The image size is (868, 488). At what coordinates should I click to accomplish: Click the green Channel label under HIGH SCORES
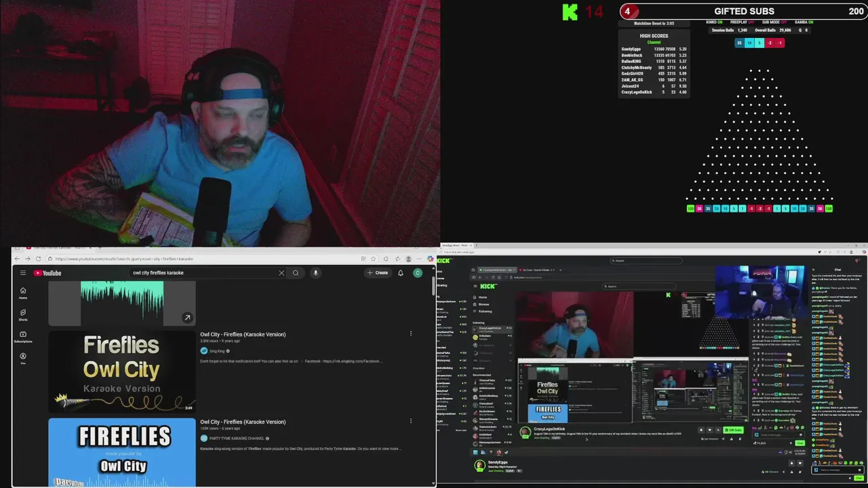click(x=654, y=42)
